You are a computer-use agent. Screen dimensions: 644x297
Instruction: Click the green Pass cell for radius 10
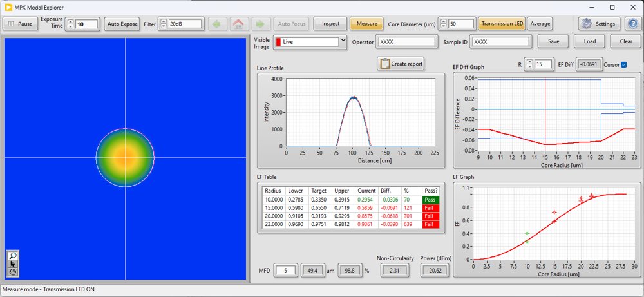(x=431, y=199)
